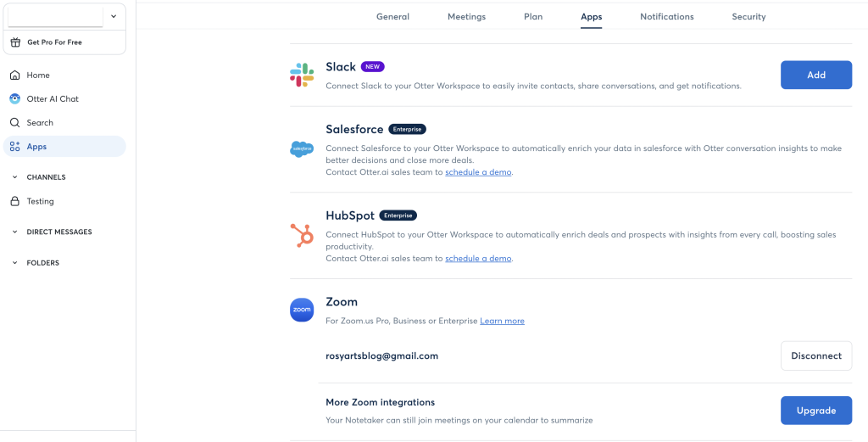
Task: Open Otter AI Chat label
Action: click(x=53, y=98)
